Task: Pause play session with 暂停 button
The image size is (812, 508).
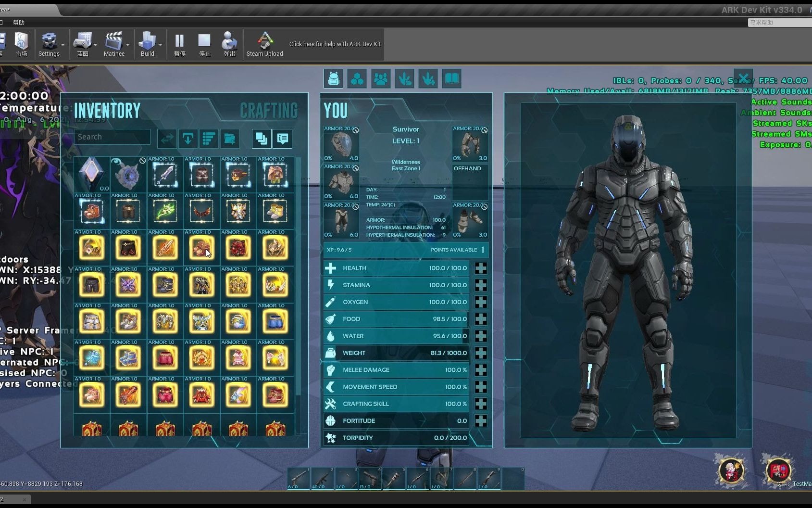Action: pyautogui.click(x=179, y=44)
